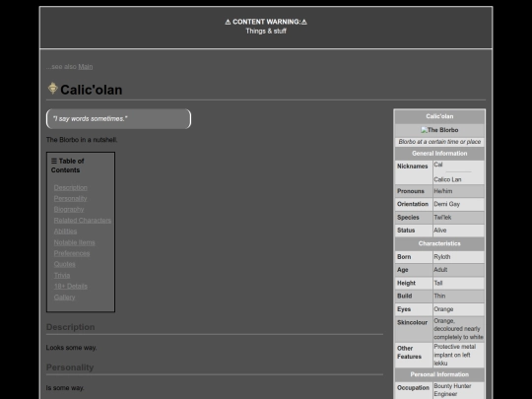
Task: Open Biography link in table of contents
Action: [69, 209]
